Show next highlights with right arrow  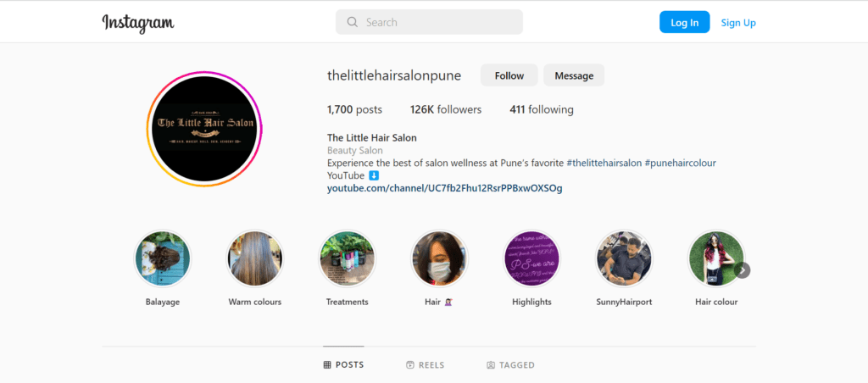743,270
